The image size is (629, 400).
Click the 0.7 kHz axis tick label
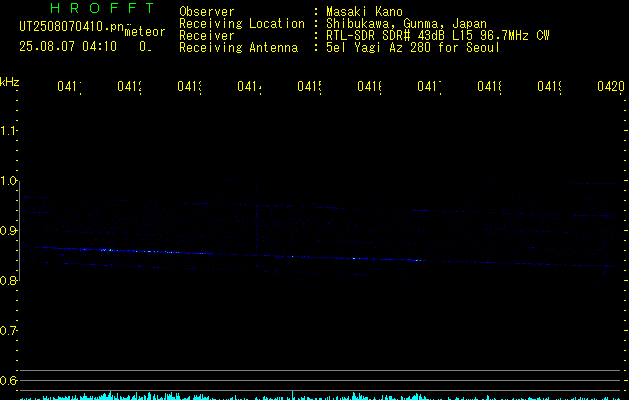coord(8,331)
